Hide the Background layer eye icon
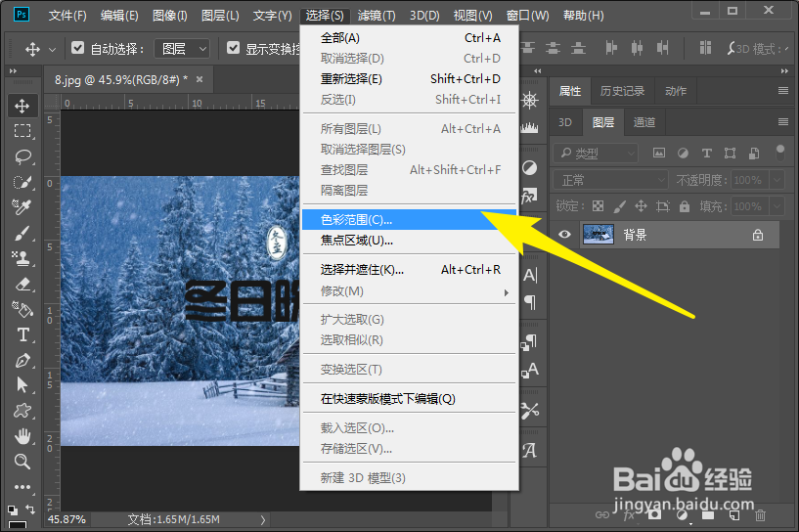799x532 pixels. tap(564, 235)
